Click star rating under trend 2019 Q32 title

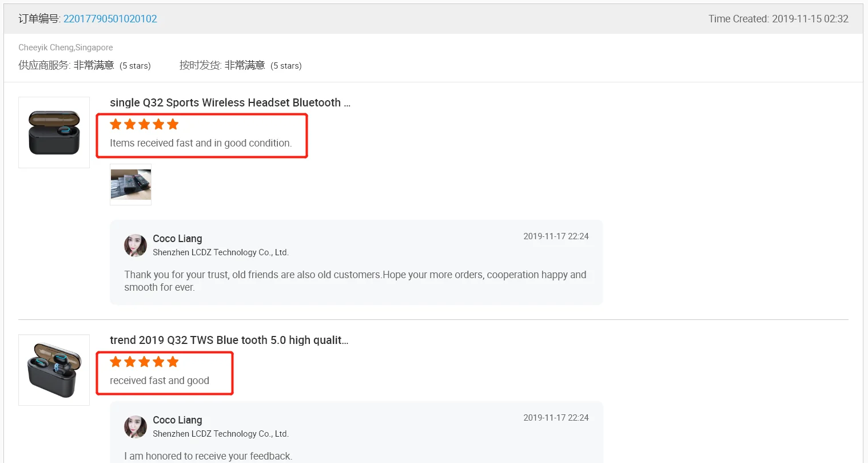[144, 362]
